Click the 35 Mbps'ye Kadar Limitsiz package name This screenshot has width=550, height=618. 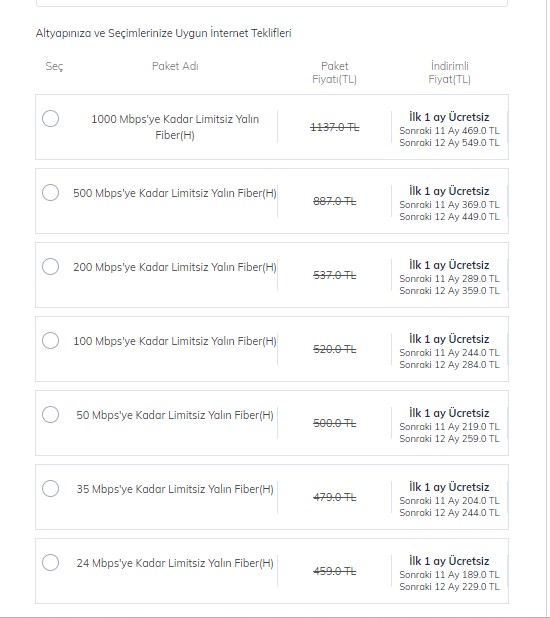click(175, 489)
